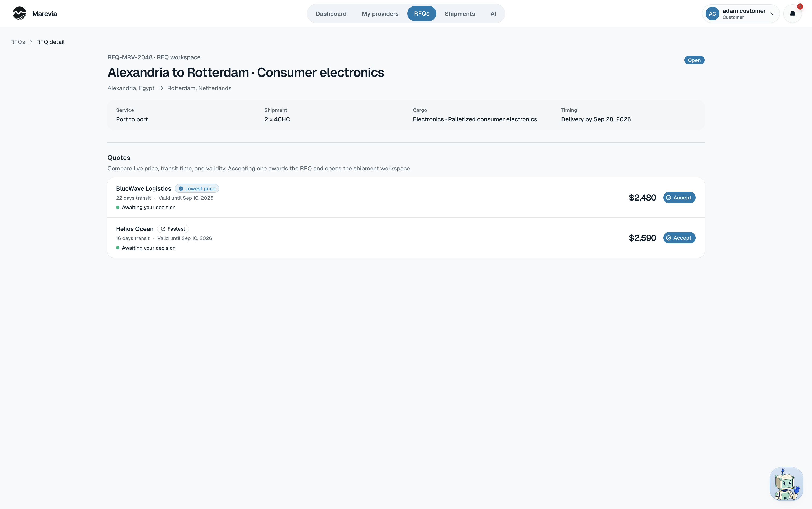Open the notifications bell

792,14
